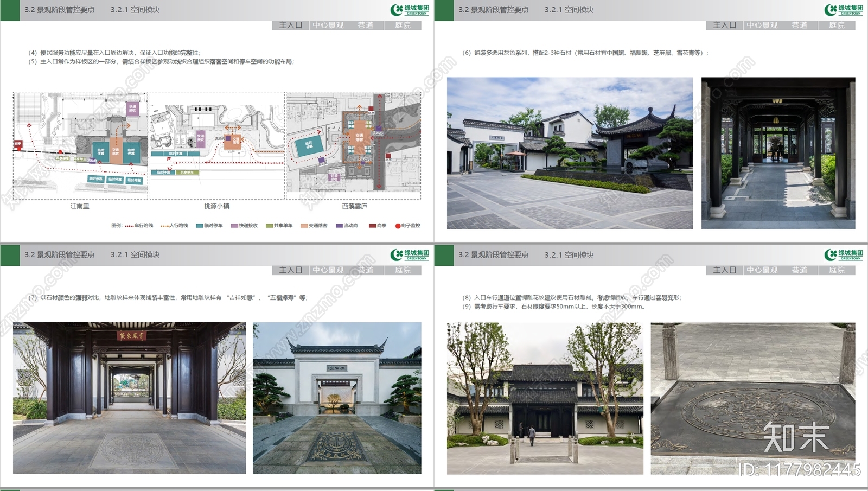The width and height of the screenshot is (868, 491).
Task: Click the orange 交通落客 legend swatch
Action: pos(304,226)
